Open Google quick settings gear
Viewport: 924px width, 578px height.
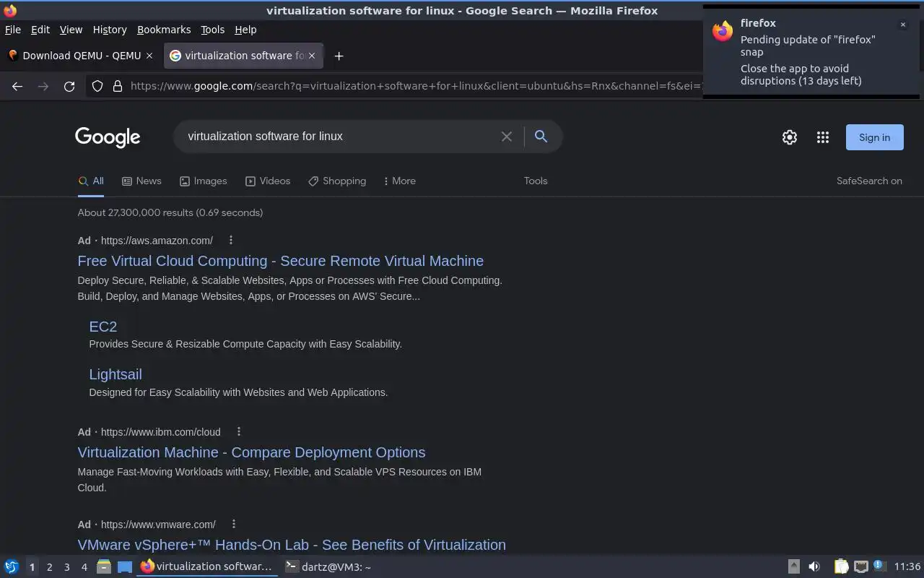coord(790,137)
